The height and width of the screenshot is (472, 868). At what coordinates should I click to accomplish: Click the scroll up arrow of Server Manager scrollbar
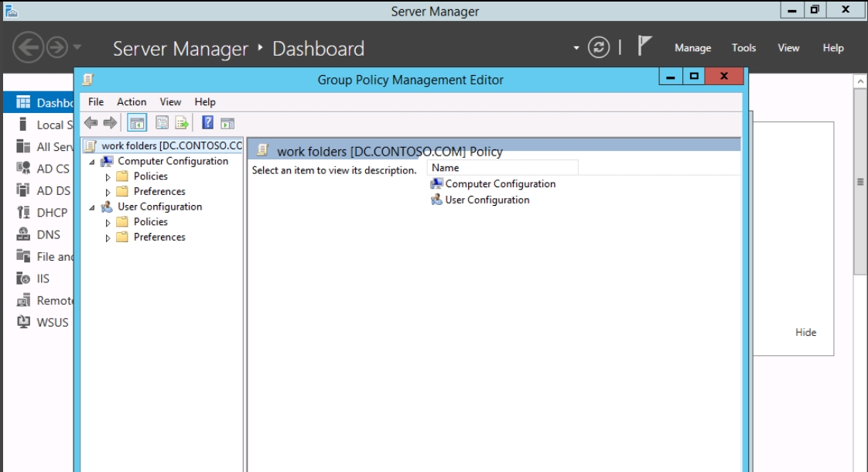pyautogui.click(x=859, y=82)
